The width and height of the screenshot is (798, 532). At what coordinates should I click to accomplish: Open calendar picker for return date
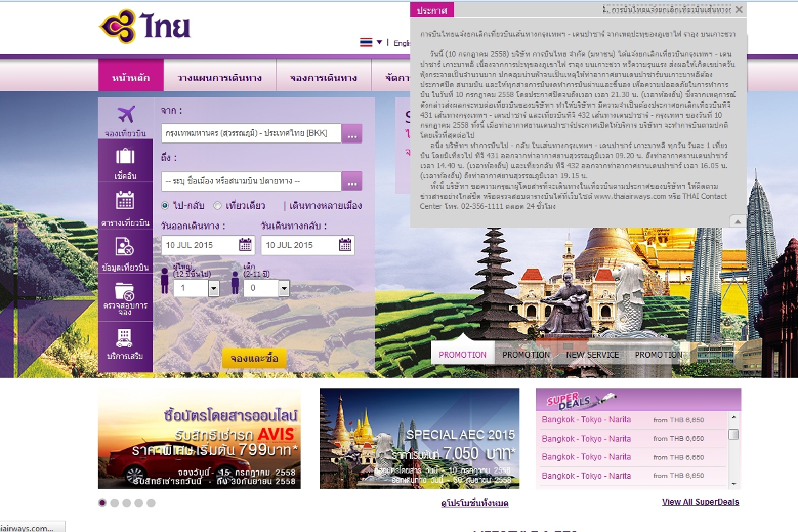tap(345, 245)
